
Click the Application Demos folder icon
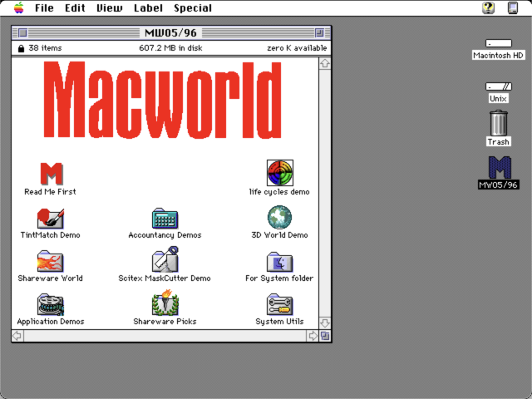click(x=50, y=304)
